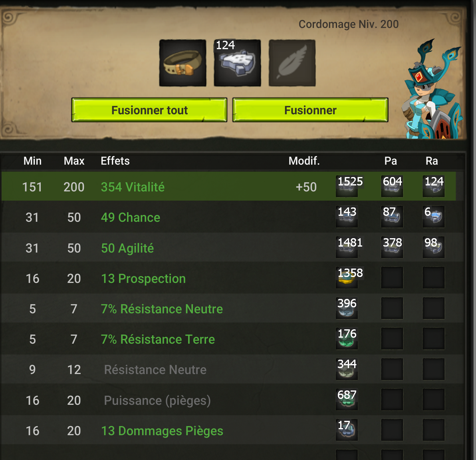Pick the Pa Agilité rune 378
Image resolution: width=476 pixels, height=460 pixels.
point(392,247)
